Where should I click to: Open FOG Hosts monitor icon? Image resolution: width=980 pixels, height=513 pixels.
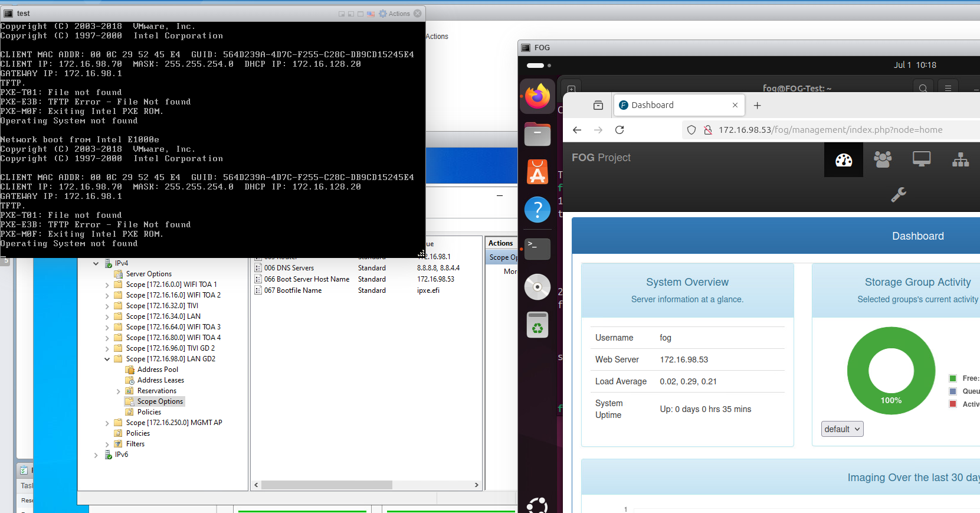[922, 159]
